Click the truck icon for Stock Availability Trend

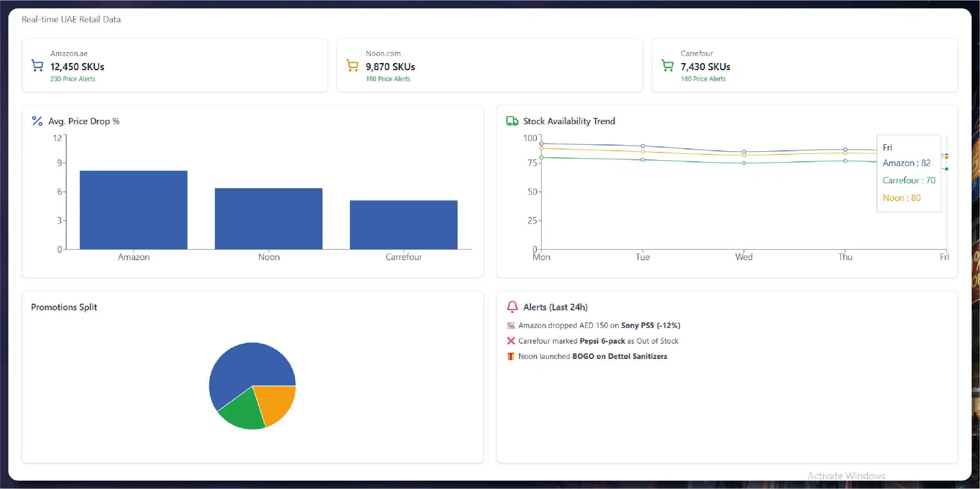pyautogui.click(x=512, y=121)
